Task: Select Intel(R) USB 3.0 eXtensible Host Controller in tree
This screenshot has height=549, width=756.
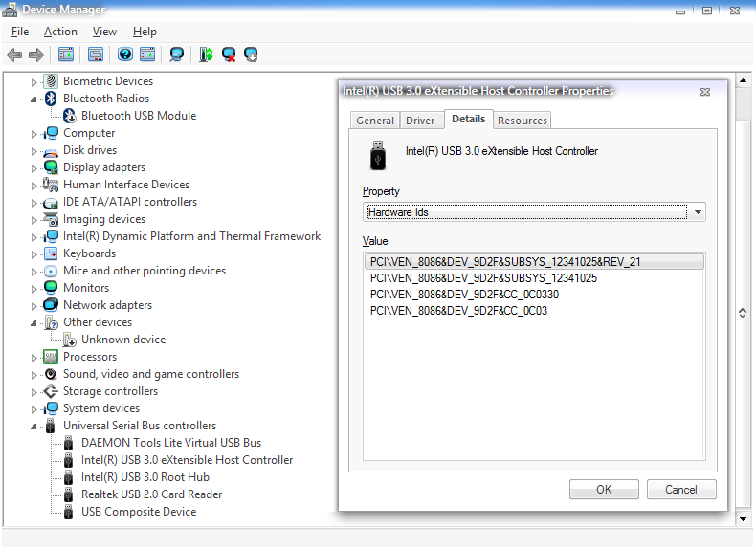Action: click(187, 460)
